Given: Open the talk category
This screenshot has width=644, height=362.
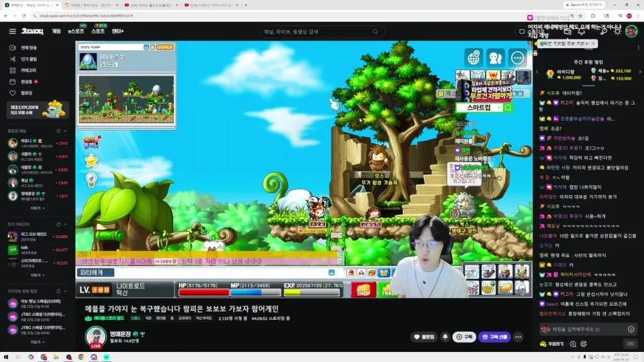Looking at the screenshot, I should coord(38,249).
